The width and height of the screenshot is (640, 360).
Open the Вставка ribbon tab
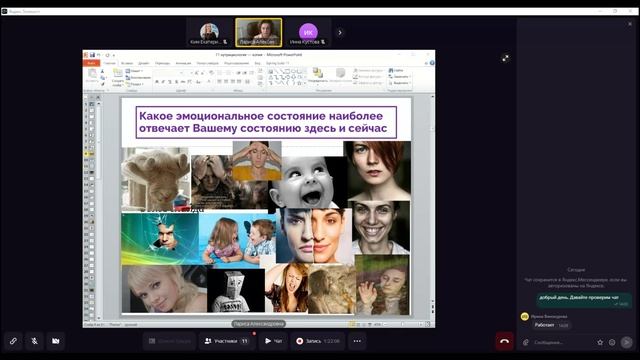(127, 63)
